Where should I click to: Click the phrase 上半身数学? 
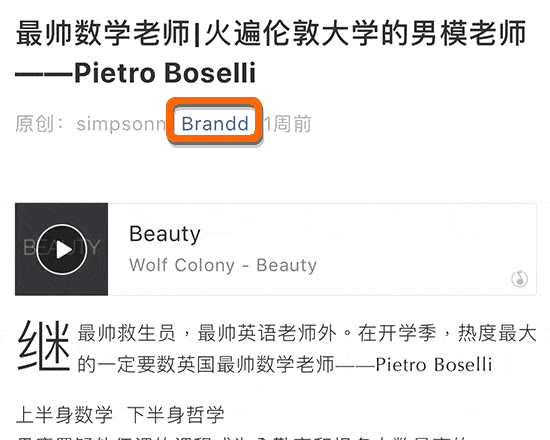(64, 414)
